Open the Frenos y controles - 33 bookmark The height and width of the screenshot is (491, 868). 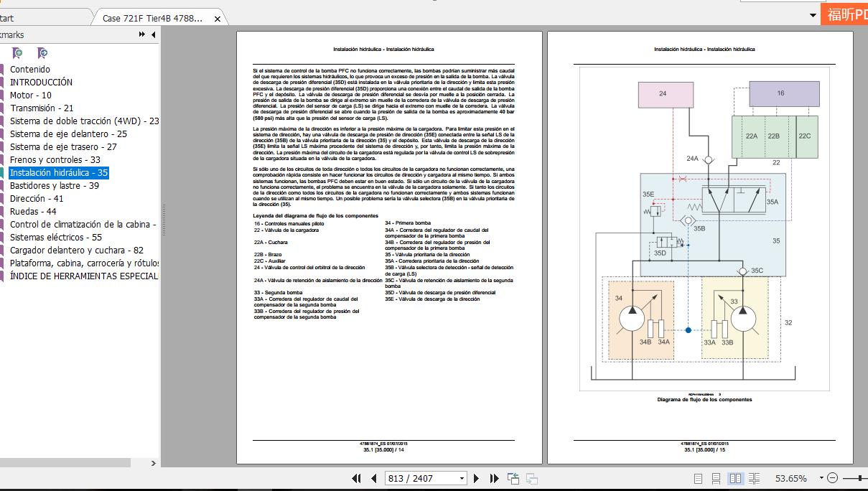point(55,160)
